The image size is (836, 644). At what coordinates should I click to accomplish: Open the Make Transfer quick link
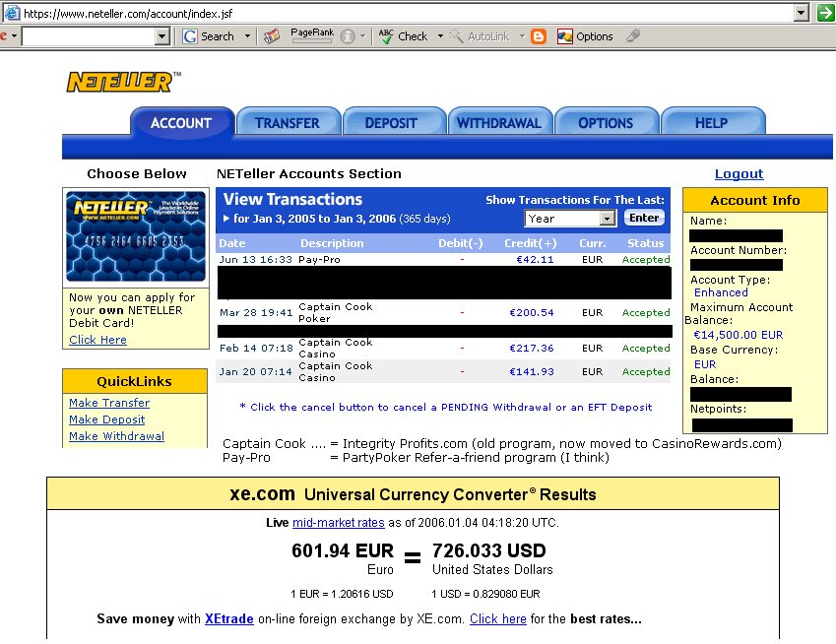click(109, 403)
